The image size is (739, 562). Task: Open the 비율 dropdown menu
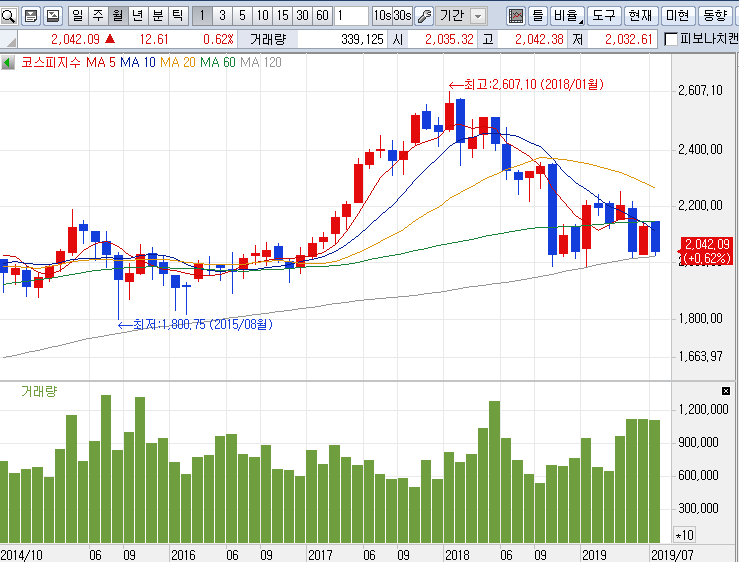(x=567, y=16)
